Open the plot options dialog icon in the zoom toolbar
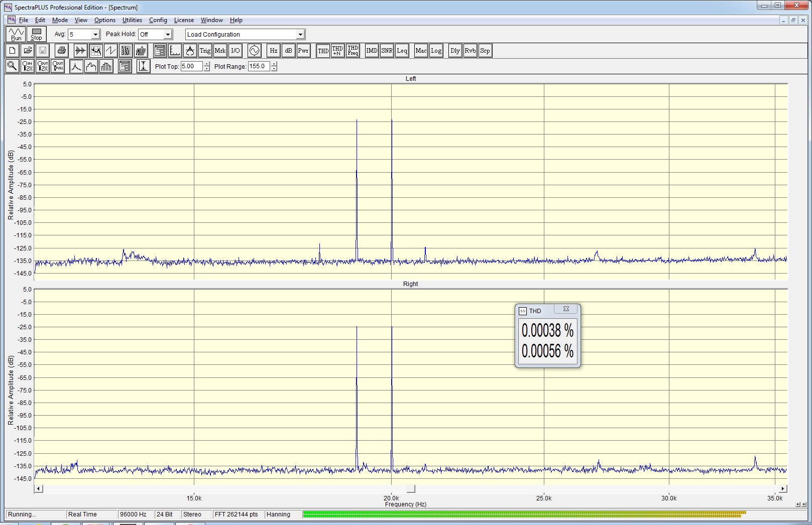The width and height of the screenshot is (812, 525). coord(125,66)
